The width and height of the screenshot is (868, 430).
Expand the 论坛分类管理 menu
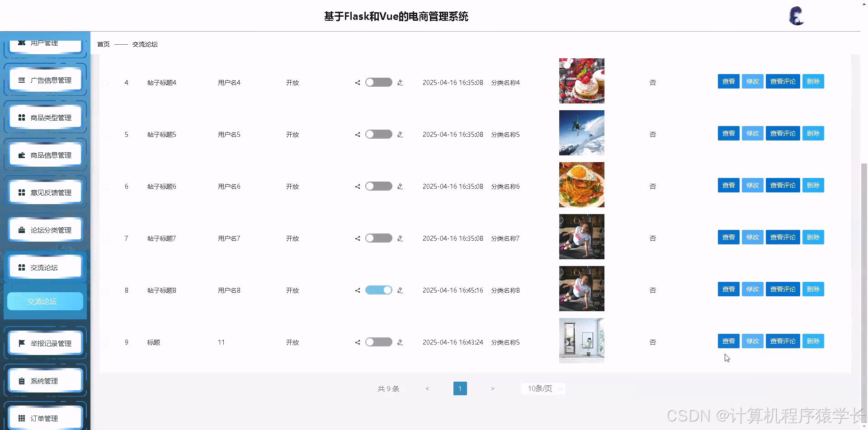[45, 230]
